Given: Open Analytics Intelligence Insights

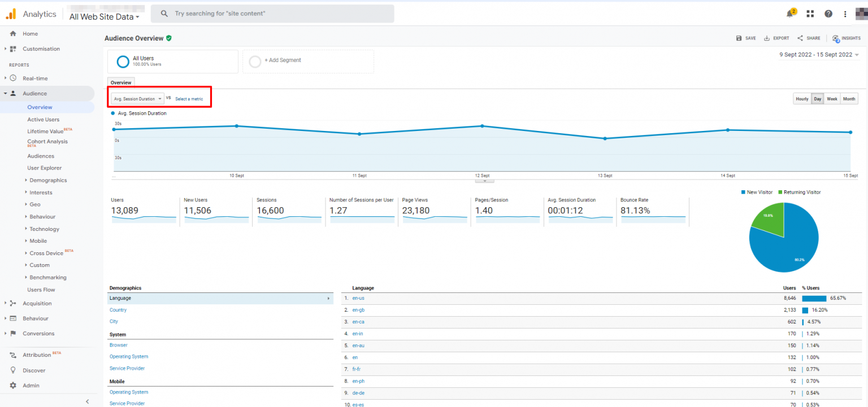Looking at the screenshot, I should (x=846, y=38).
